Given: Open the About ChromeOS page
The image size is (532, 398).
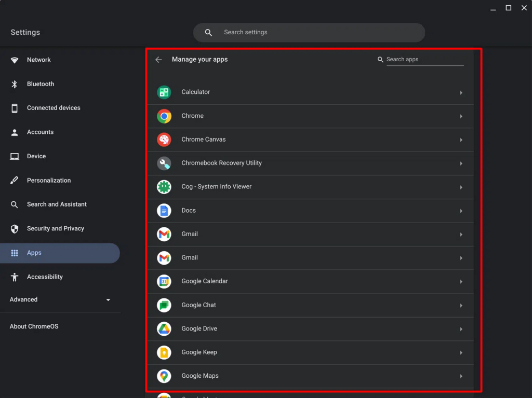Looking at the screenshot, I should tap(34, 326).
